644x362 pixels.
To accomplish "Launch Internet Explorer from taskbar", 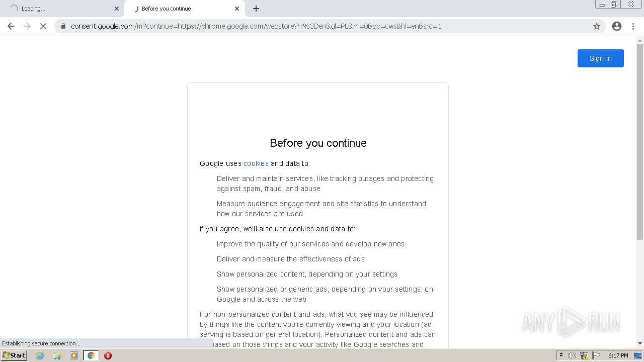I will pyautogui.click(x=40, y=355).
